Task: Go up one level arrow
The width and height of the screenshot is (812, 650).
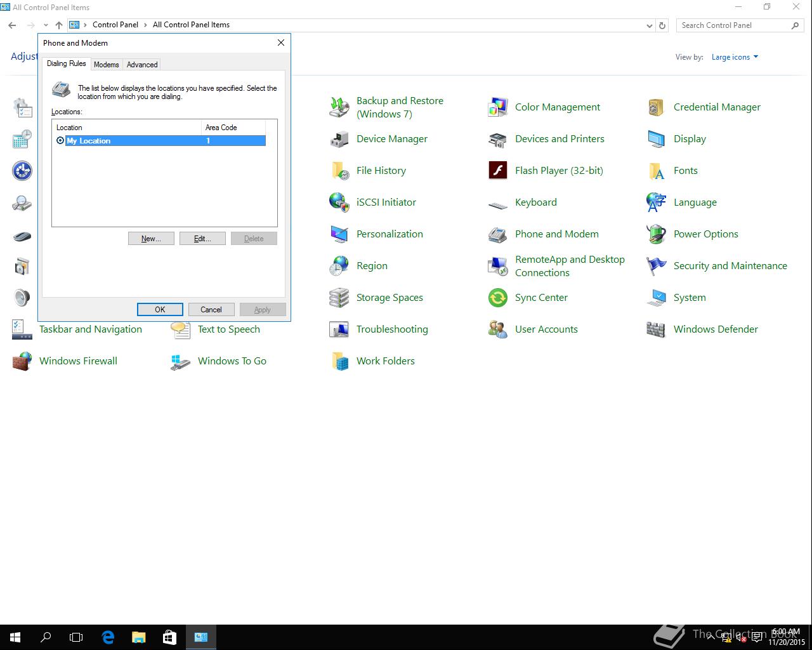Action: 59,25
